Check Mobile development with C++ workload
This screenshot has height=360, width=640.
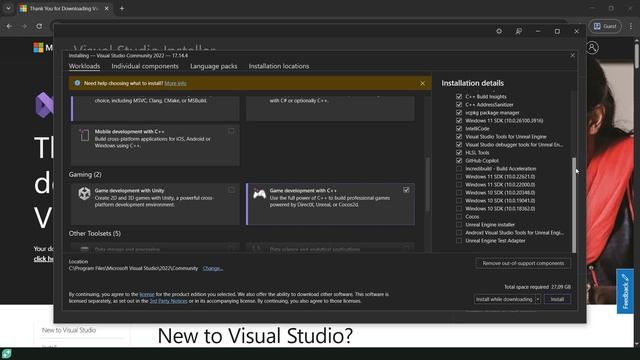pos(231,131)
